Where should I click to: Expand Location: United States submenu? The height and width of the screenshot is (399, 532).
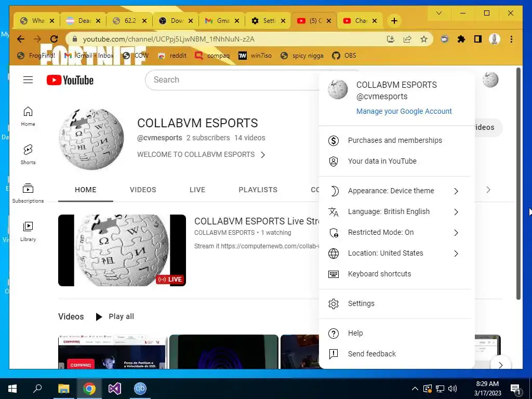(x=395, y=253)
